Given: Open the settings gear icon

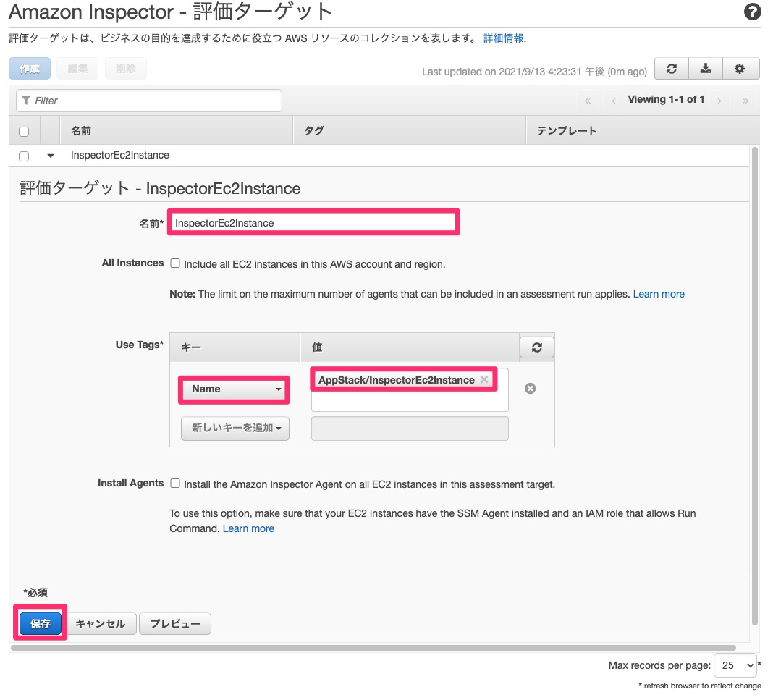Looking at the screenshot, I should click(x=740, y=68).
